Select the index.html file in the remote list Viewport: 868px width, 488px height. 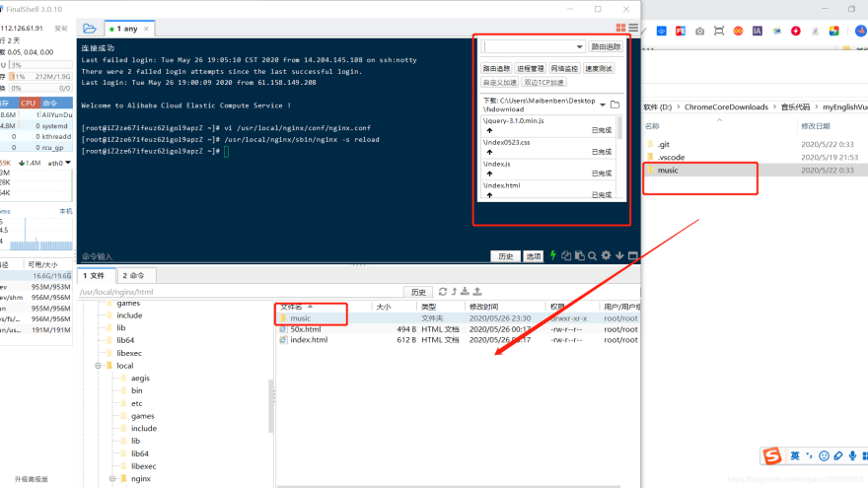coord(309,340)
